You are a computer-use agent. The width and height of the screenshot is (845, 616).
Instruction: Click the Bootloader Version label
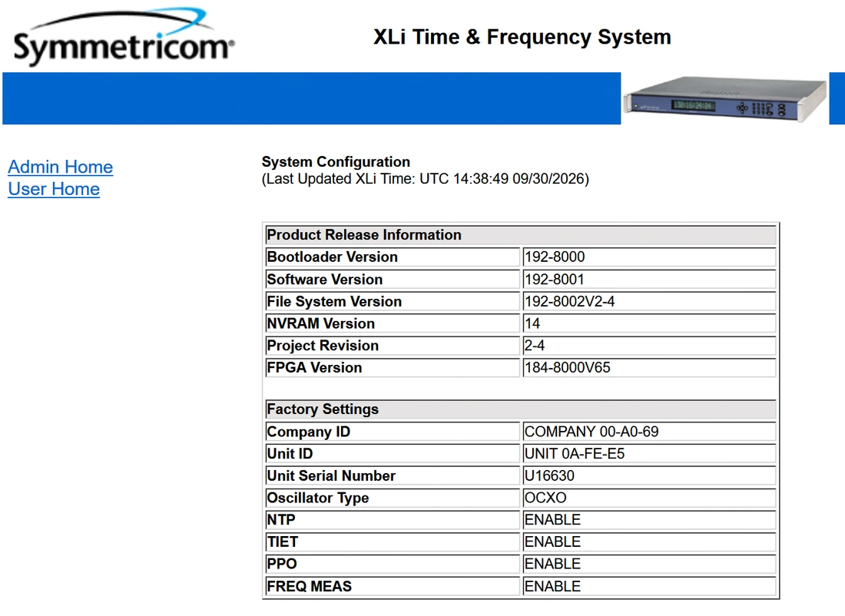click(333, 257)
